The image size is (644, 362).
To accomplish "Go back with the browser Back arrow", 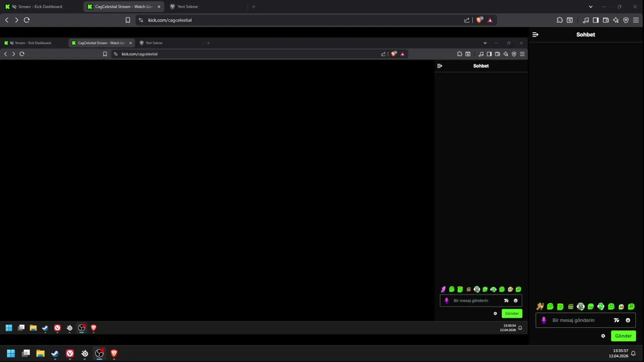I will (7, 20).
